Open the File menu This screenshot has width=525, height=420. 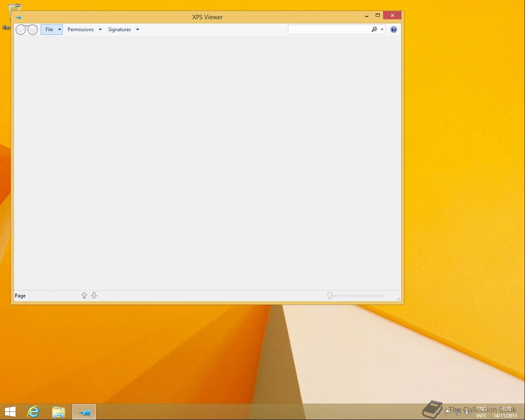click(52, 30)
